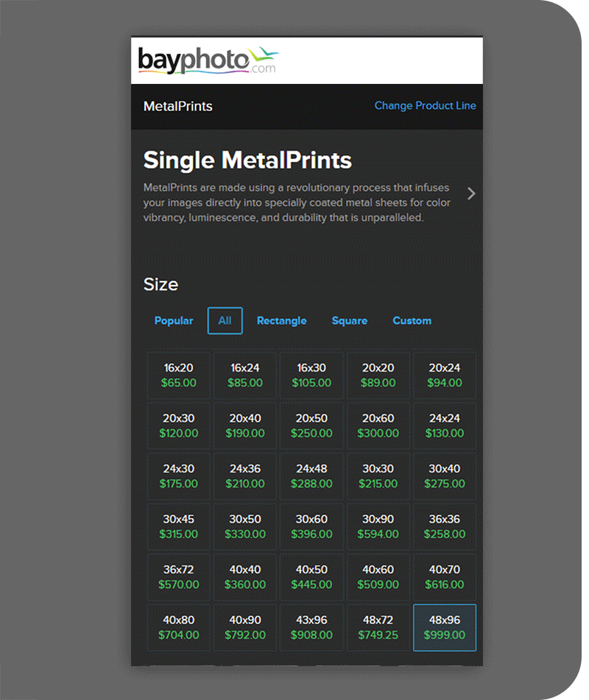Select the 24x48 size for $288.00
Screen dimensions: 589x700
(x=311, y=476)
